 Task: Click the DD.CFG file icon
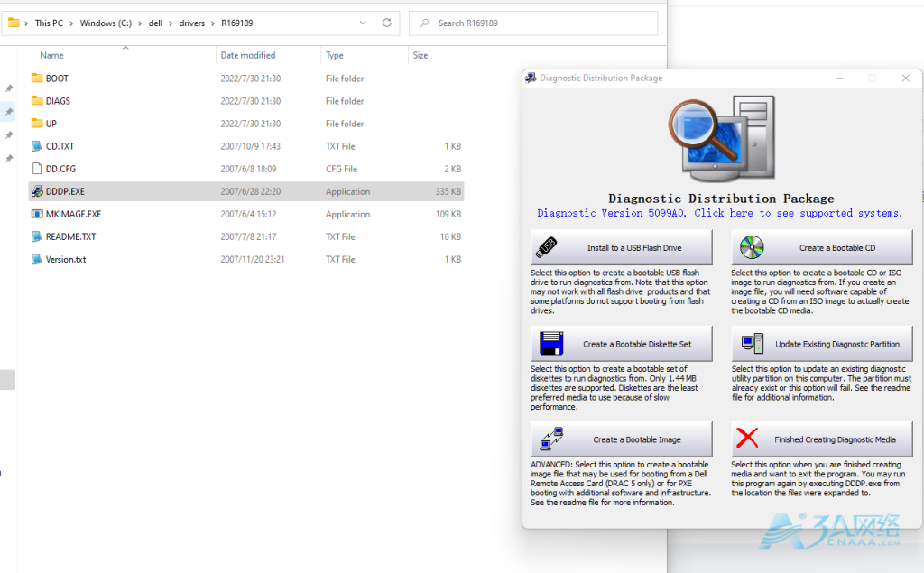(37, 169)
